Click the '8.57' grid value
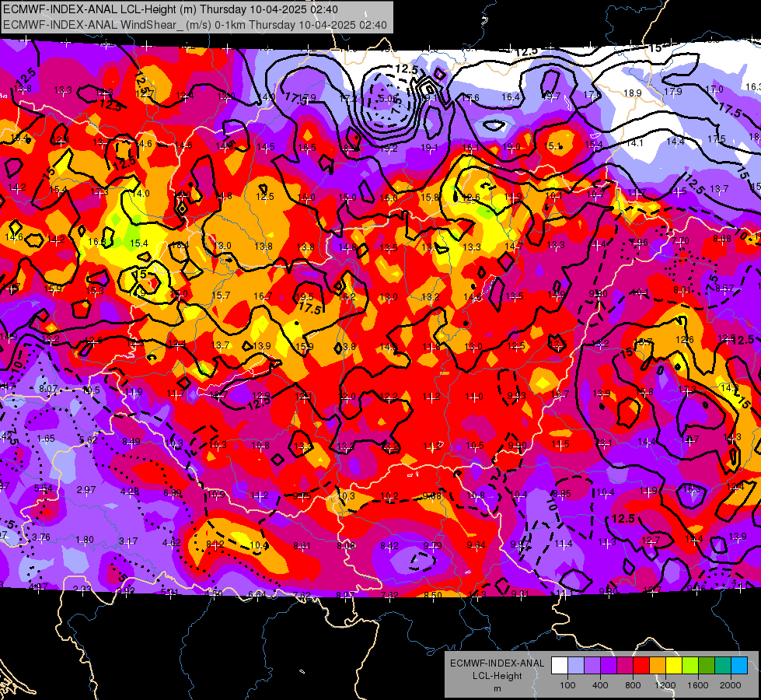 (x=725, y=289)
